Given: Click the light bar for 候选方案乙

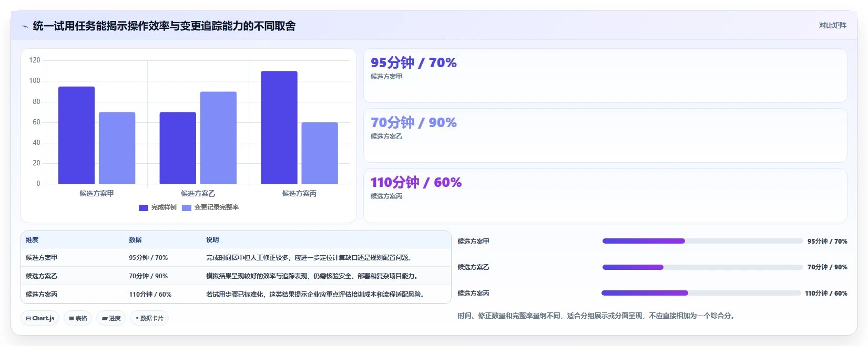Looking at the screenshot, I should 218,138.
